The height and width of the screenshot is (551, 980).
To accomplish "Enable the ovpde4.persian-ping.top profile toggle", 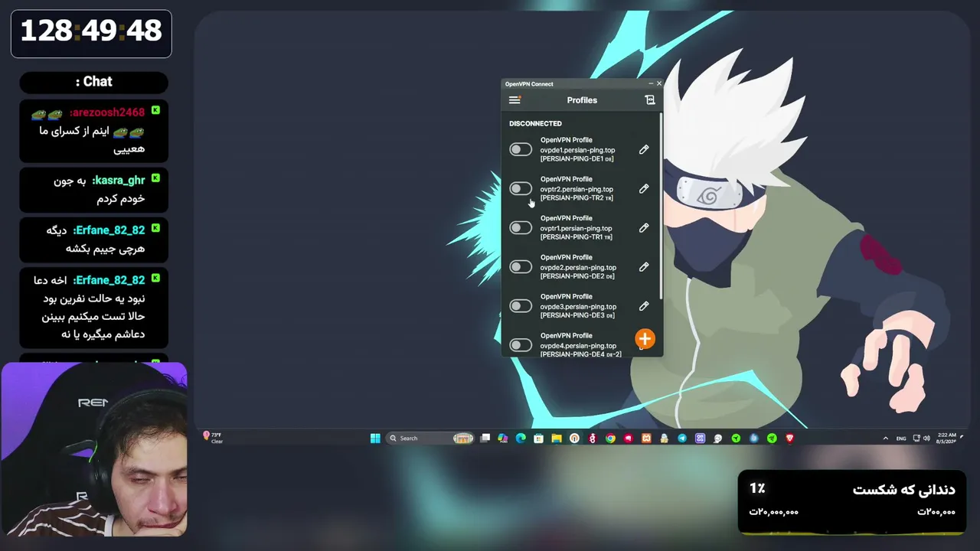I will click(x=521, y=345).
